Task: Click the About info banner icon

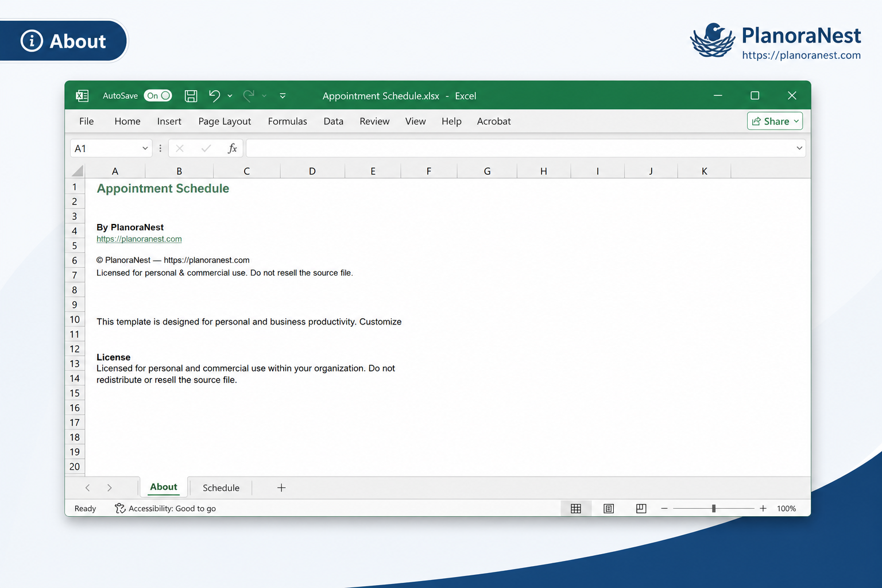Action: coord(32,41)
